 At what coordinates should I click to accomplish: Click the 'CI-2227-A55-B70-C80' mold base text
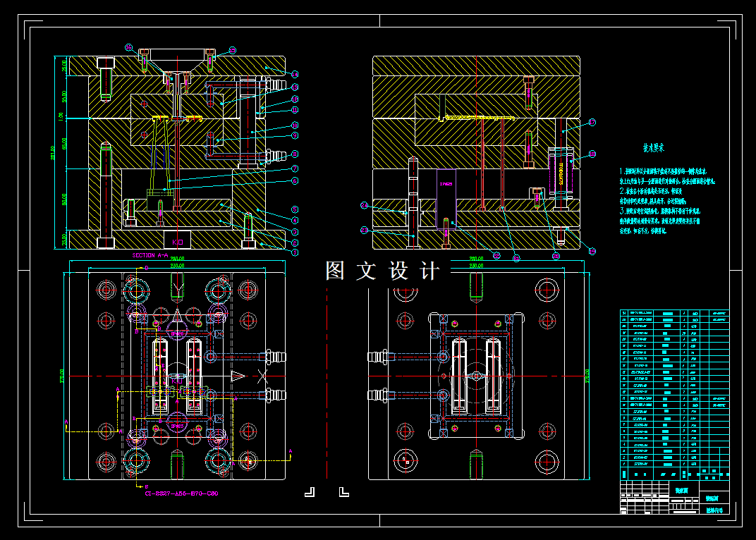point(181,493)
